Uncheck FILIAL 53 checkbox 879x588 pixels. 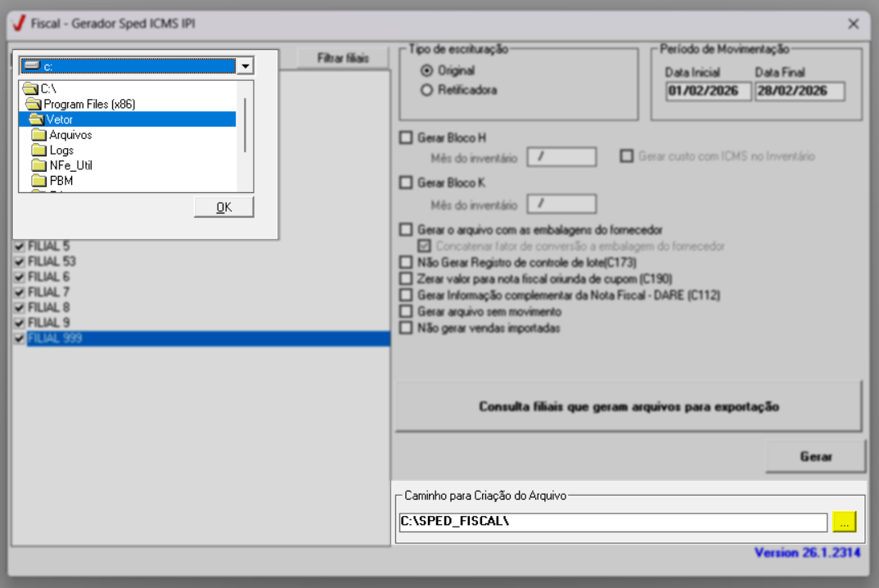click(20, 262)
